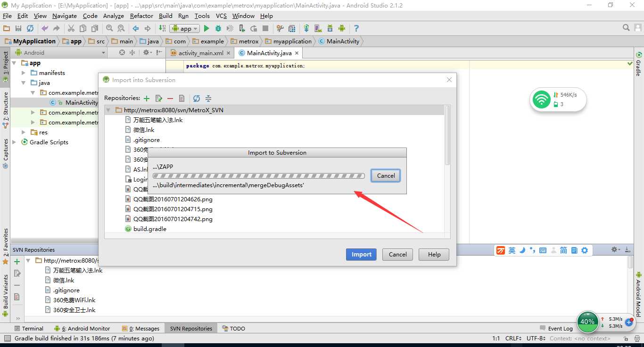Click the navigate Forward arrow icon
Viewport: 644px width, 347px height.
click(148, 28)
